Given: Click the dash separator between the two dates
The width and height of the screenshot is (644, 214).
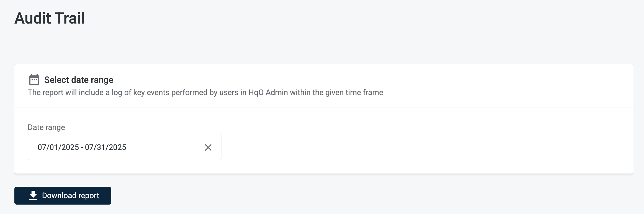Looking at the screenshot, I should (x=82, y=147).
